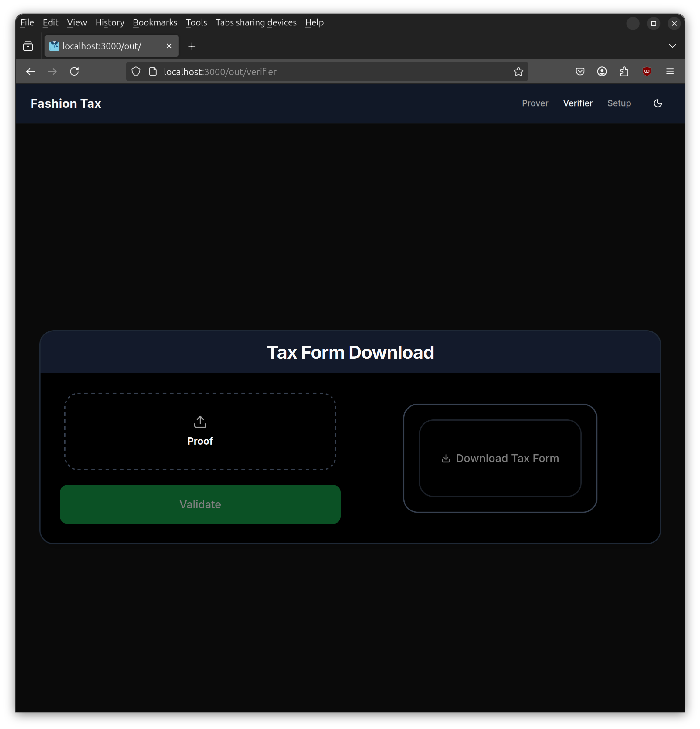Viewport: 700px width, 729px height.
Task: Open the recent tabs view button
Action: pos(28,46)
